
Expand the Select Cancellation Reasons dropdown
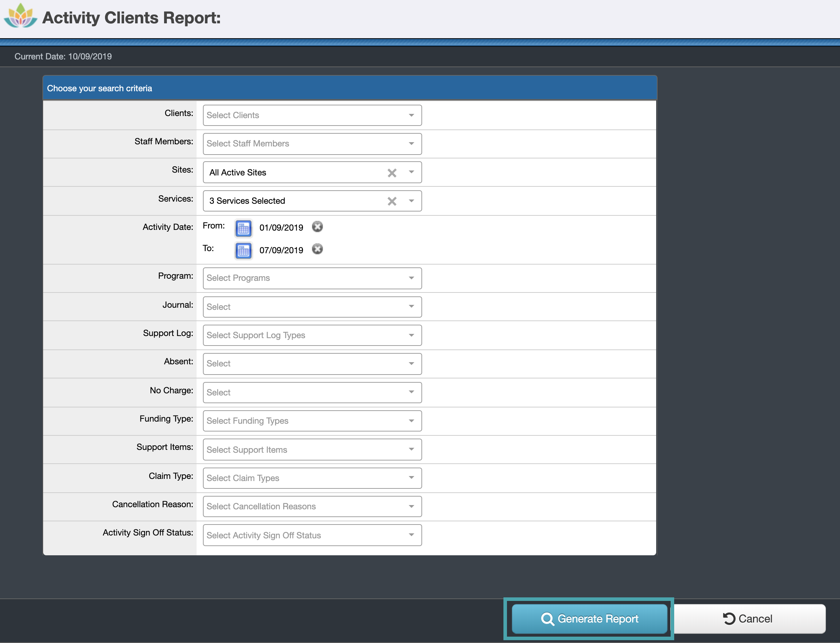(x=411, y=506)
